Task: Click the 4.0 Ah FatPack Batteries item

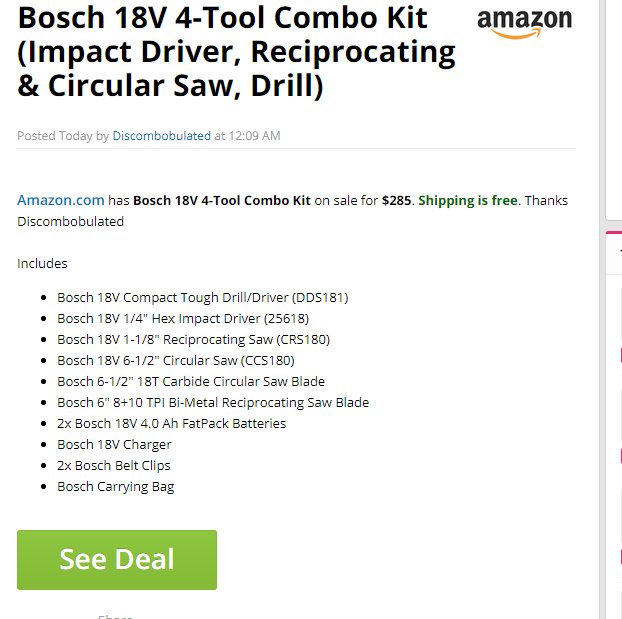Action: [x=171, y=423]
